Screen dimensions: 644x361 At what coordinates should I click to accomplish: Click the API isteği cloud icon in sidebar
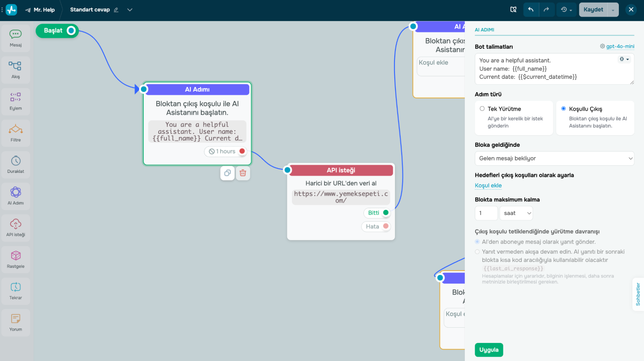15,224
